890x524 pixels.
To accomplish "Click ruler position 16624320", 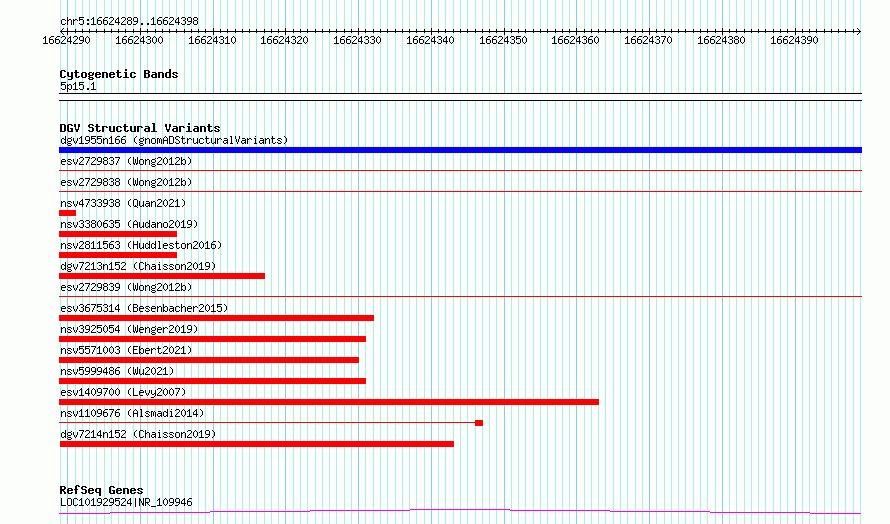I will point(284,40).
